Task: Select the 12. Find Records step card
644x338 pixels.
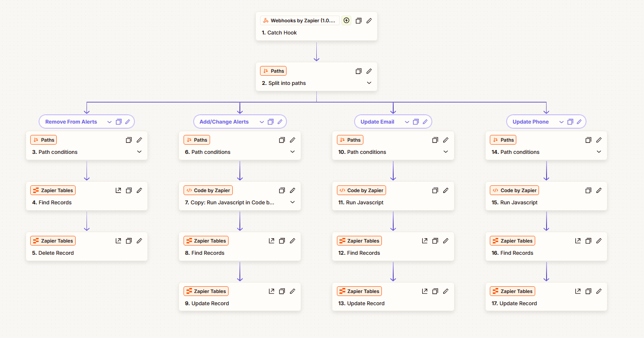Action: pyautogui.click(x=393, y=253)
